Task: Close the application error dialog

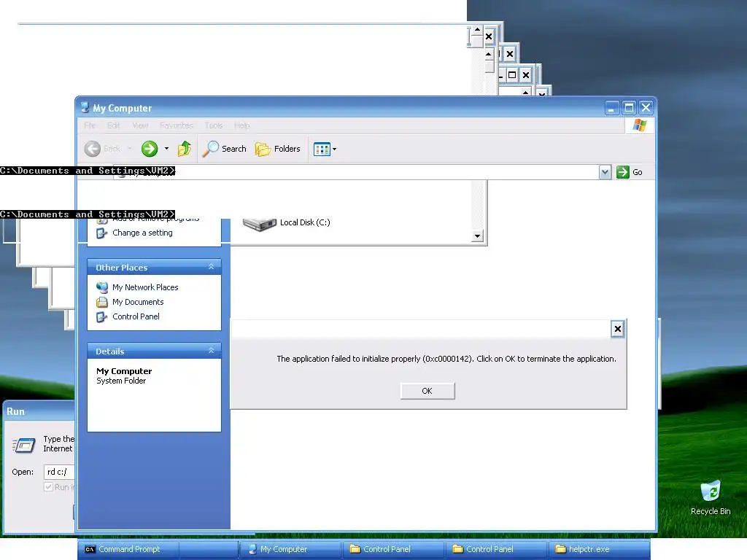Action: tap(617, 329)
